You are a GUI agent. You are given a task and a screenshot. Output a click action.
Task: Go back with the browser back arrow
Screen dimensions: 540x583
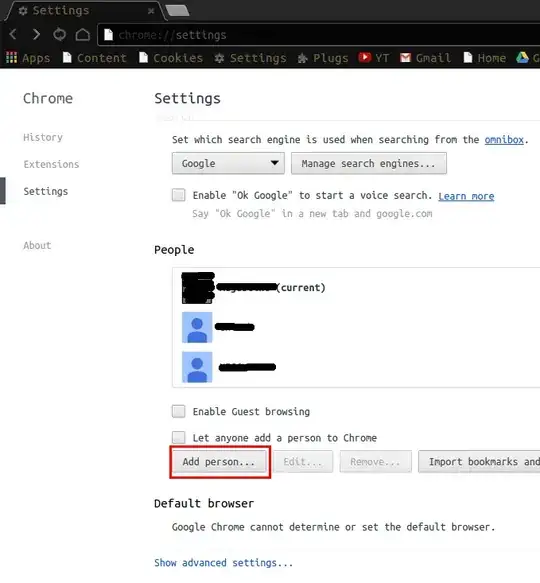tap(13, 35)
